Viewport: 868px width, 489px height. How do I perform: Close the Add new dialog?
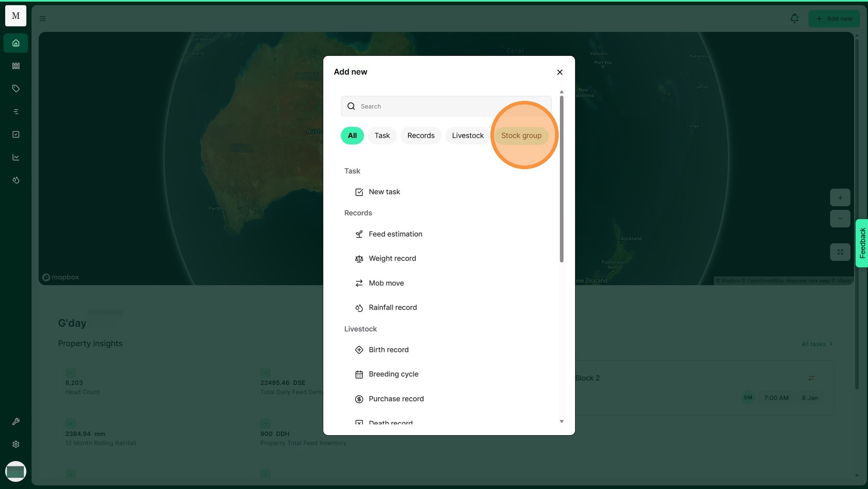(x=560, y=72)
